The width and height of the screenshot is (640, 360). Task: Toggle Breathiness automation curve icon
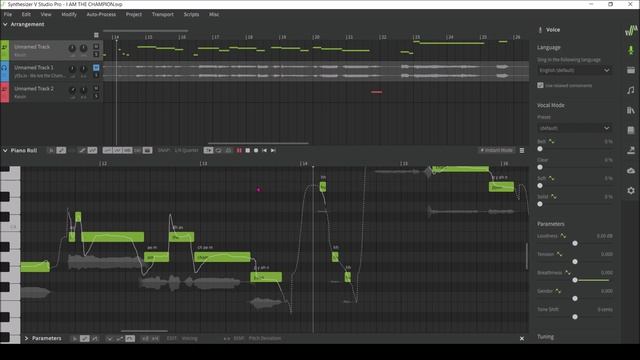click(x=568, y=273)
